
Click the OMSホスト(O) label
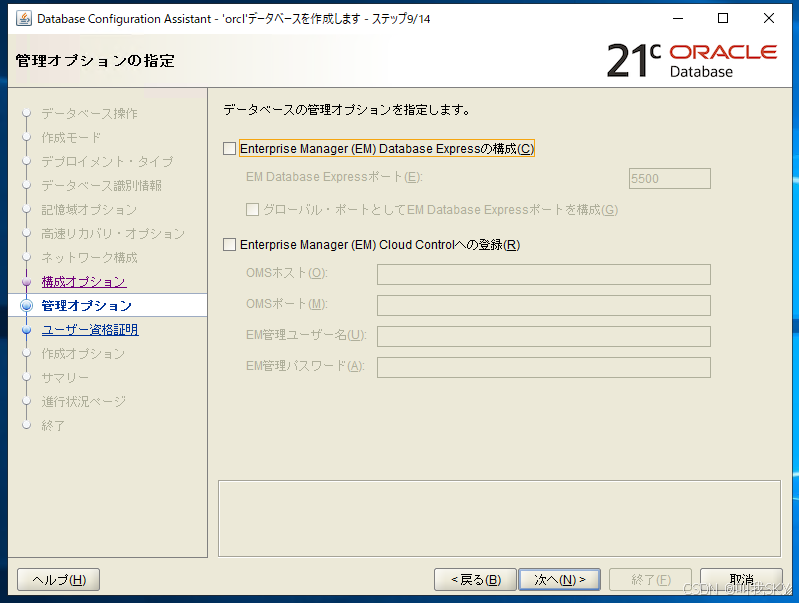click(x=286, y=273)
